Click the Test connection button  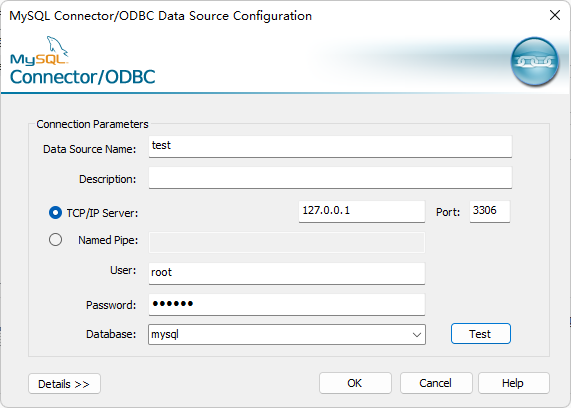481,334
